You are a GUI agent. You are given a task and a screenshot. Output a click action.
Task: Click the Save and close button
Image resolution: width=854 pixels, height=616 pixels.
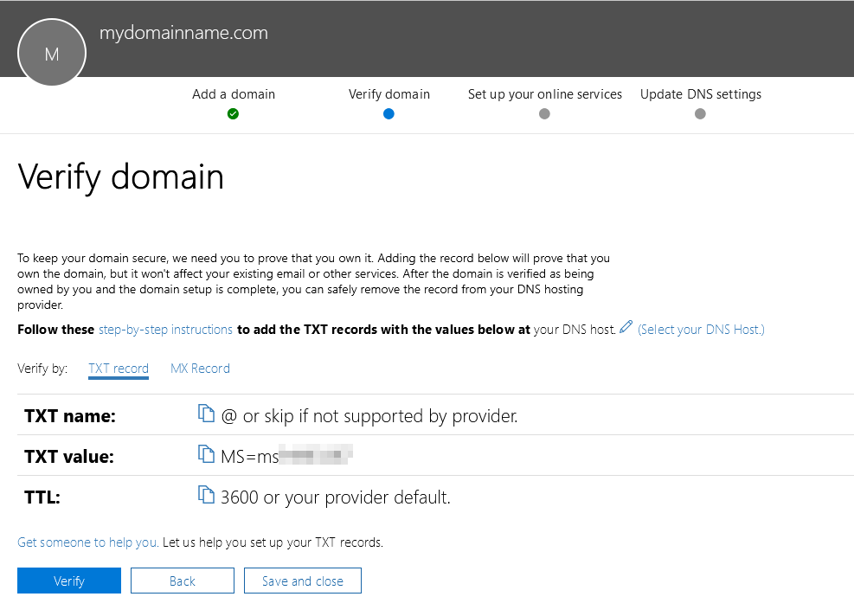point(303,581)
